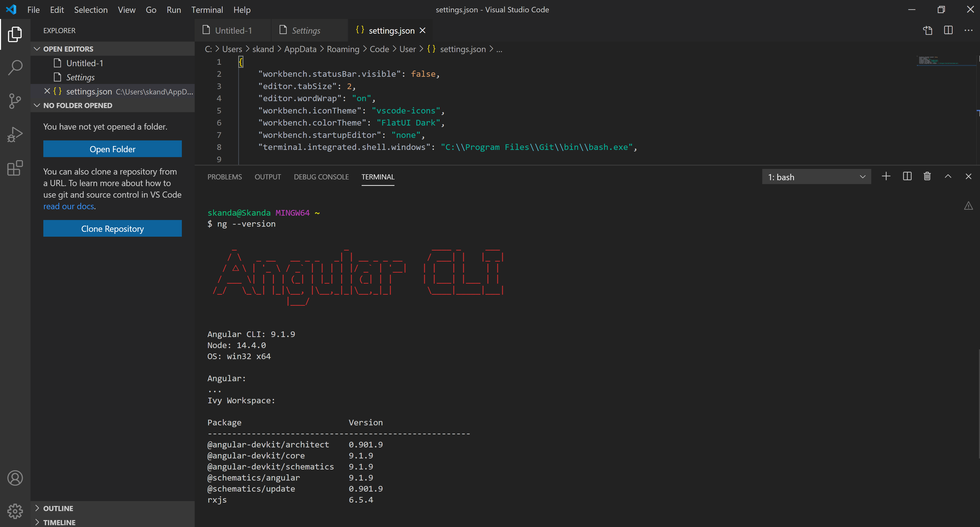
Task: Follow the 'read our docs' link
Action: 68,206
